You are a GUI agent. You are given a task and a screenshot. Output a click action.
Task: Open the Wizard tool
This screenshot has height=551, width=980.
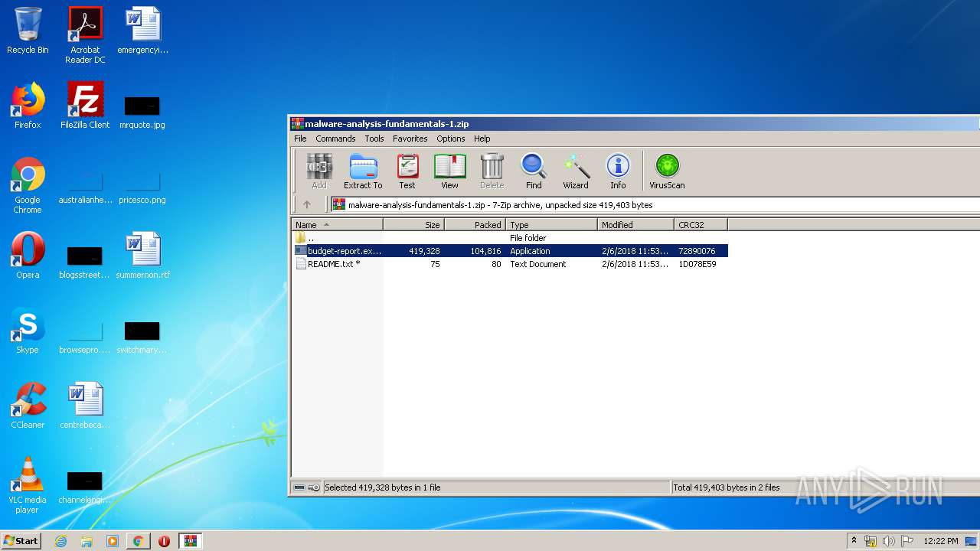576,171
